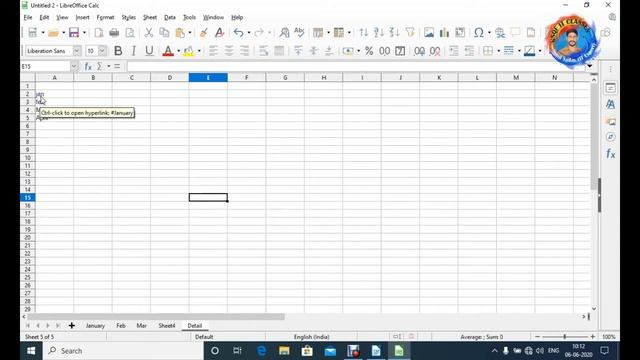Expand the Paste options dropdown arrow
640x360 pixels.
point(190,33)
